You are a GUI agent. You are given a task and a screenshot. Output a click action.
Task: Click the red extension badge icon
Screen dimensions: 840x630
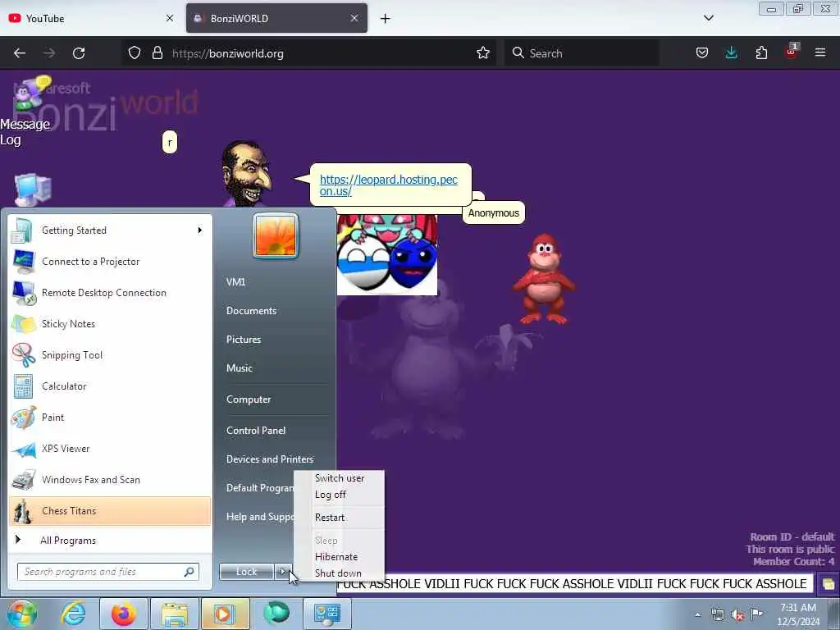tap(792, 52)
